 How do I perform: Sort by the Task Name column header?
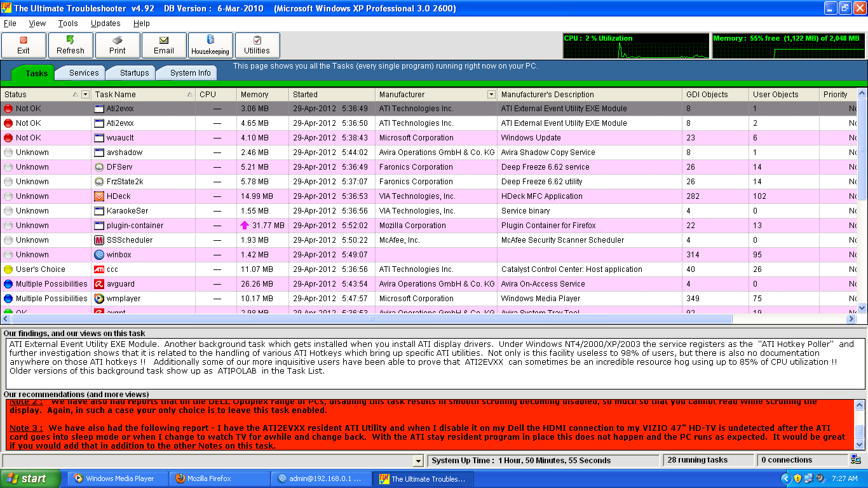tap(144, 95)
